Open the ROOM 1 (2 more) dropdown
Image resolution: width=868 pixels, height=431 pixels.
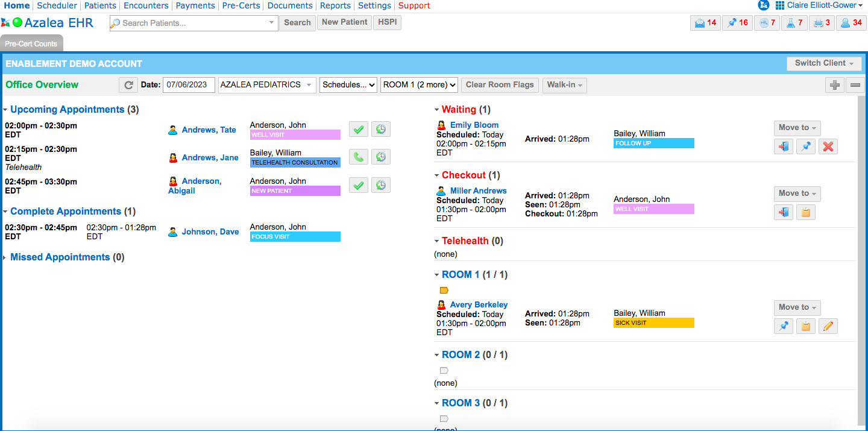[419, 85]
